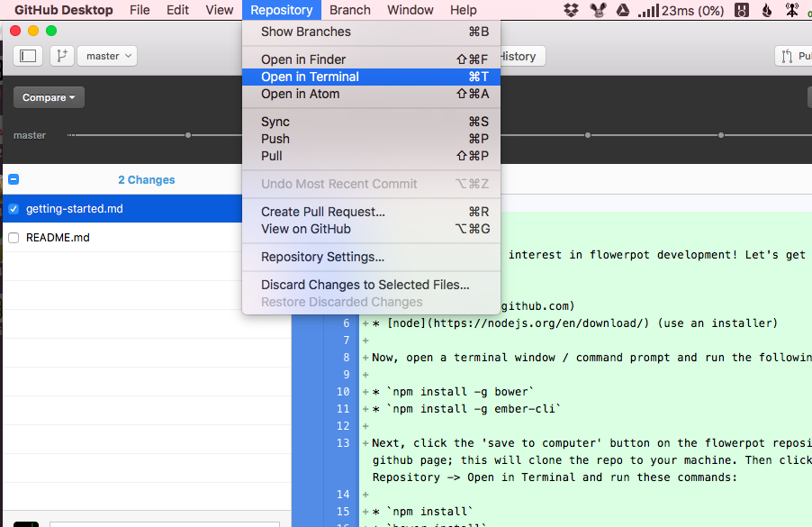
Task: Click the antenna icon in menu bar
Action: point(792,10)
